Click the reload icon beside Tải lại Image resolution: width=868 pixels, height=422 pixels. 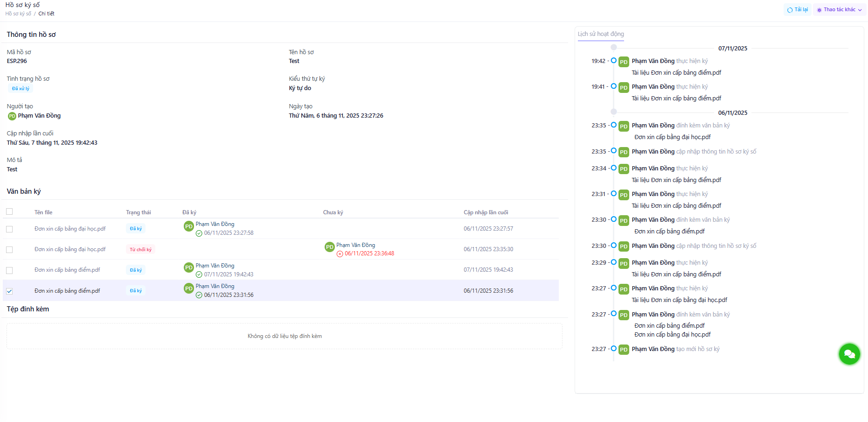[790, 10]
